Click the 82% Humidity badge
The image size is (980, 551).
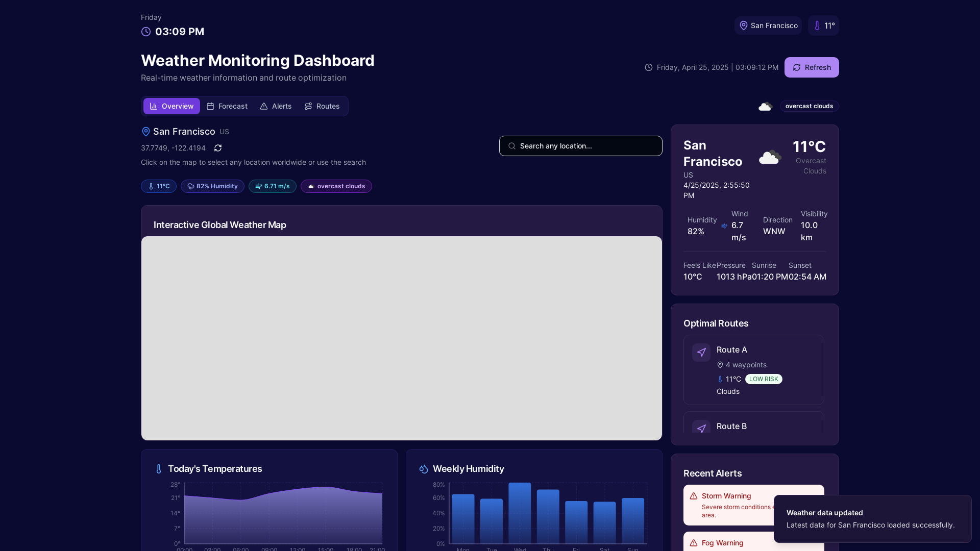[x=212, y=186]
